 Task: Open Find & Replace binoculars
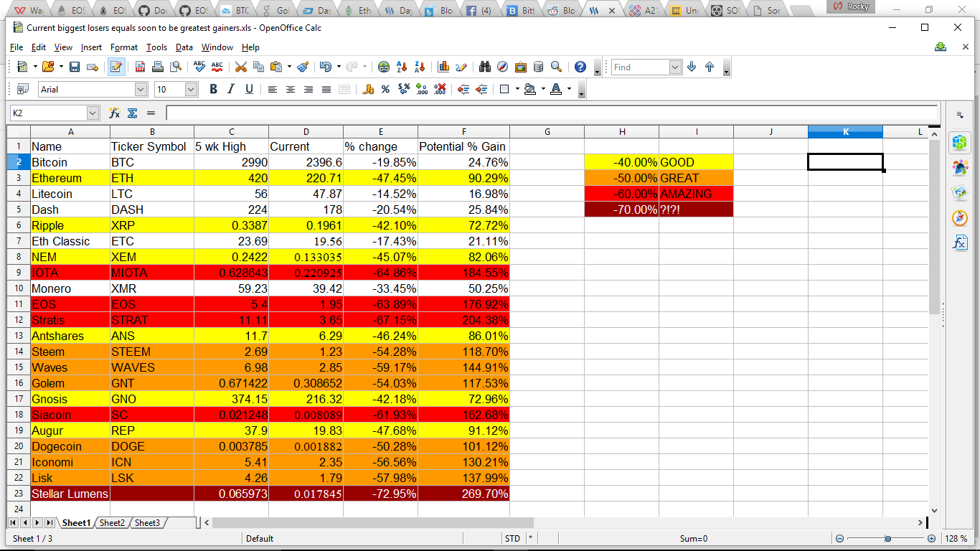click(x=485, y=67)
